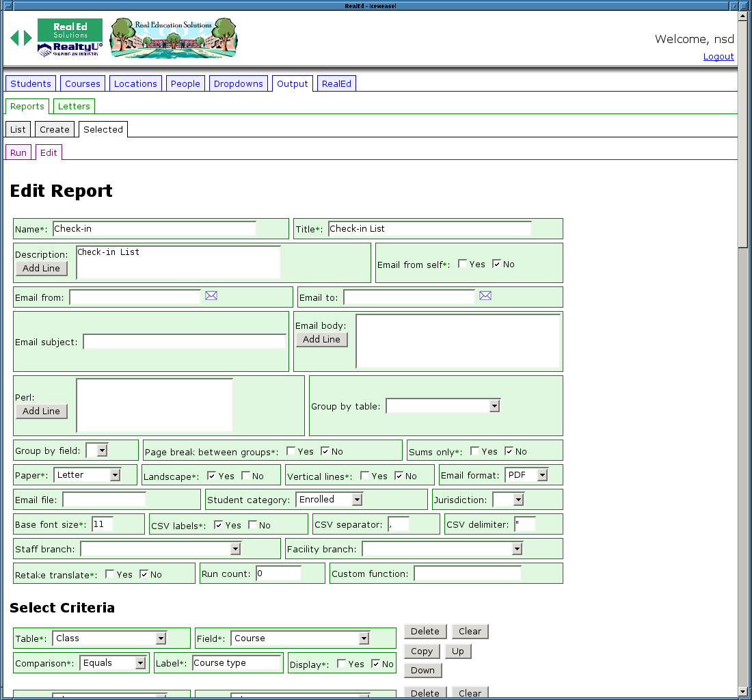The height and width of the screenshot is (700, 752).
Task: Open the Dropdowns tab
Action: [x=238, y=83]
